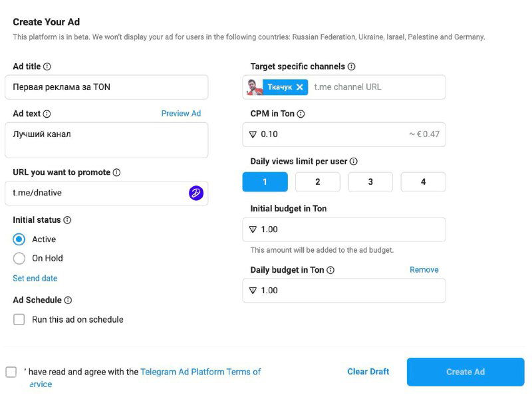Click the Clear Draft button
Viewport: 532px width, 403px height.
point(368,372)
